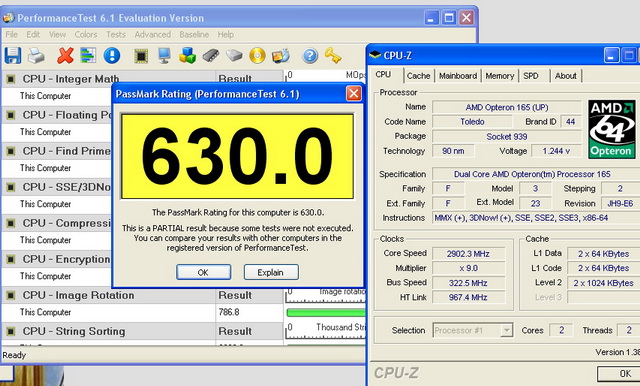This screenshot has height=386, width=640.
Task: Click the gold key registration icon
Action: (333, 56)
